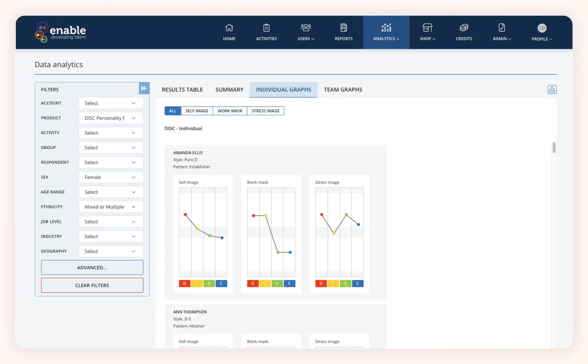Select the Self Image toggle
588x364 pixels.
[x=197, y=111]
